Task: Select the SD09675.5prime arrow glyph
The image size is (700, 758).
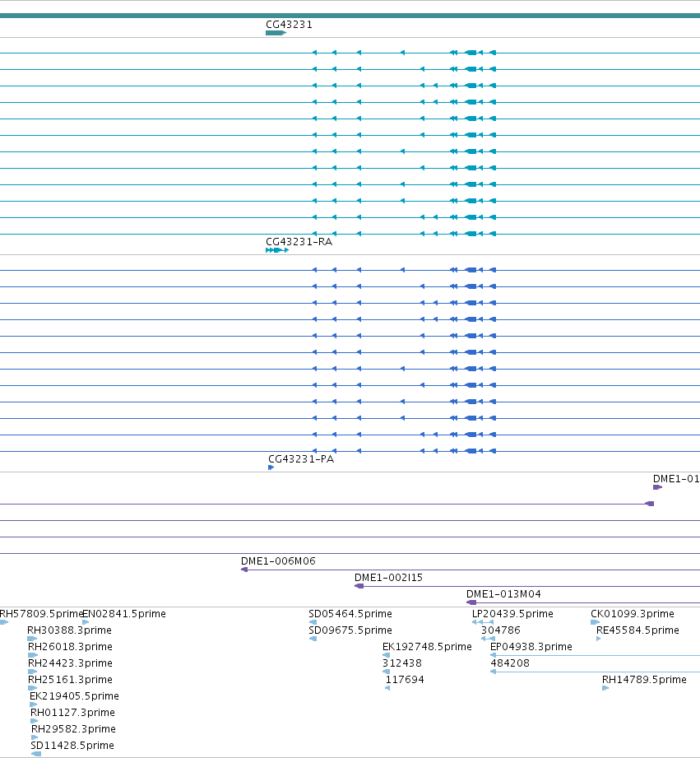Action: click(313, 639)
